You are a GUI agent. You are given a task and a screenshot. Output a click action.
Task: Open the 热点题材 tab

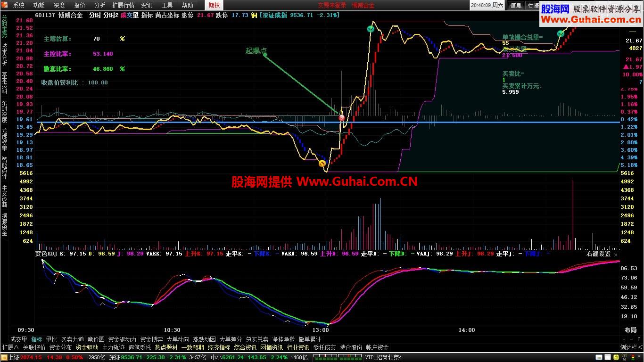(166, 347)
